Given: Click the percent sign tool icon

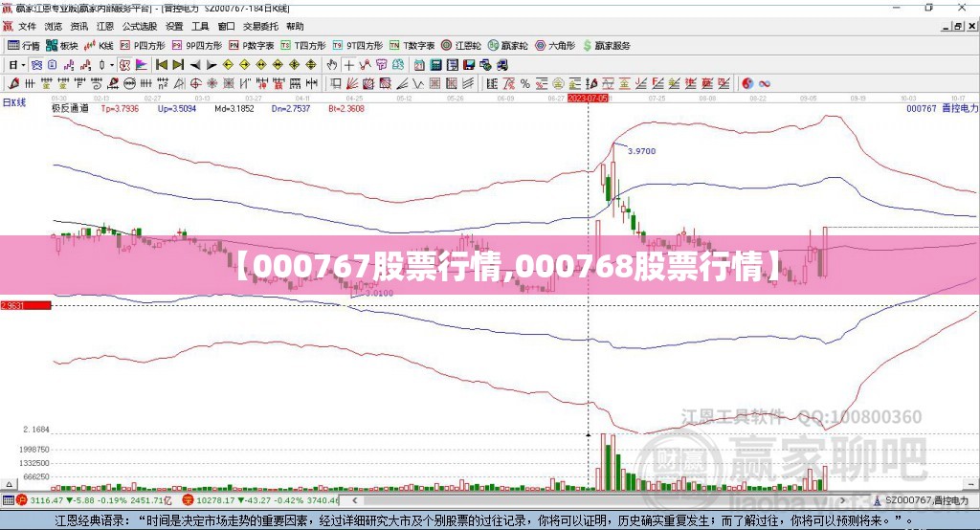Looking at the screenshot, I should 525,84.
